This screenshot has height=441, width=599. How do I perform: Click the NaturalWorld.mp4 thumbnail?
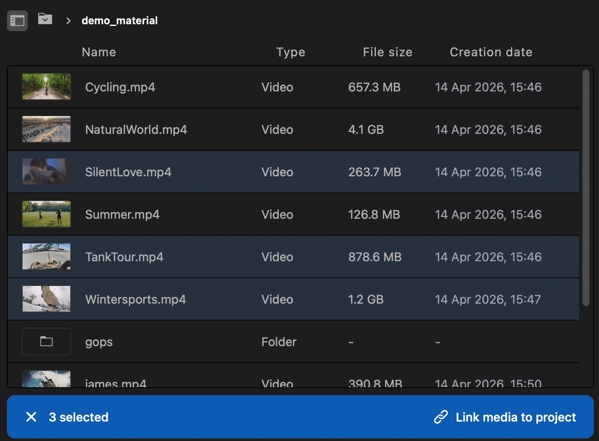(x=46, y=129)
